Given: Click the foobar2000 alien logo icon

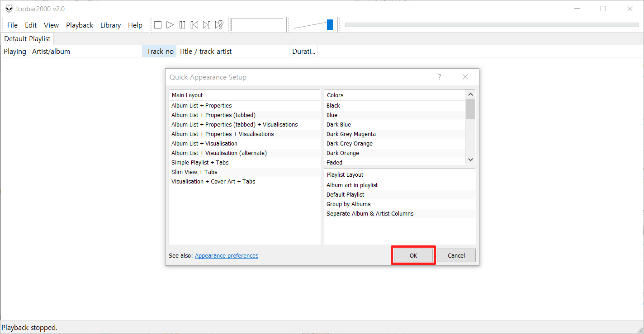Looking at the screenshot, I should pos(9,9).
